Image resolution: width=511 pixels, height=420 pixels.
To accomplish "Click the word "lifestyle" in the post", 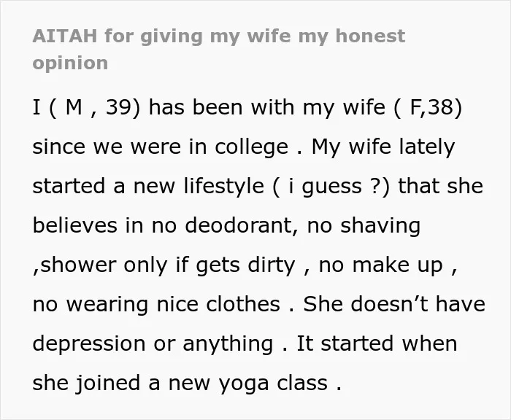I will [x=223, y=187].
